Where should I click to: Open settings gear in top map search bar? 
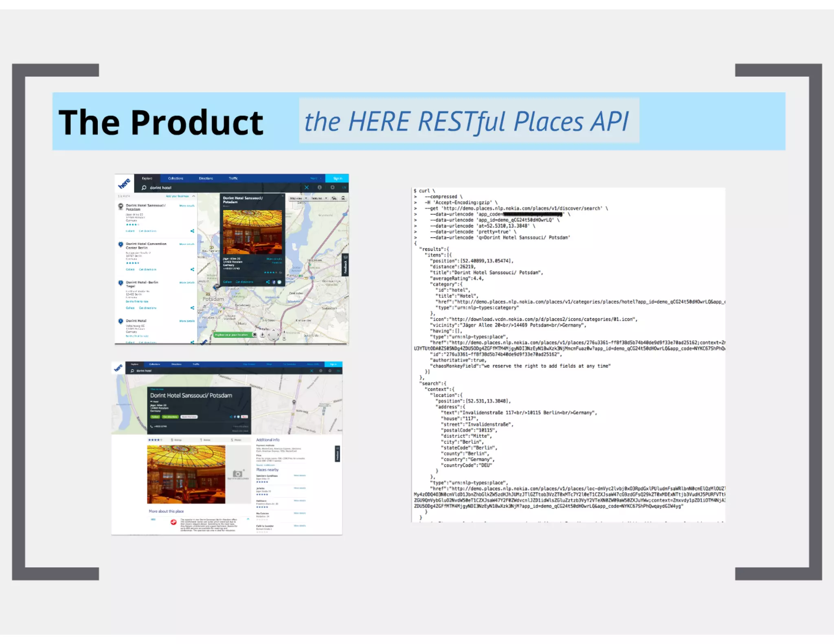coord(333,188)
